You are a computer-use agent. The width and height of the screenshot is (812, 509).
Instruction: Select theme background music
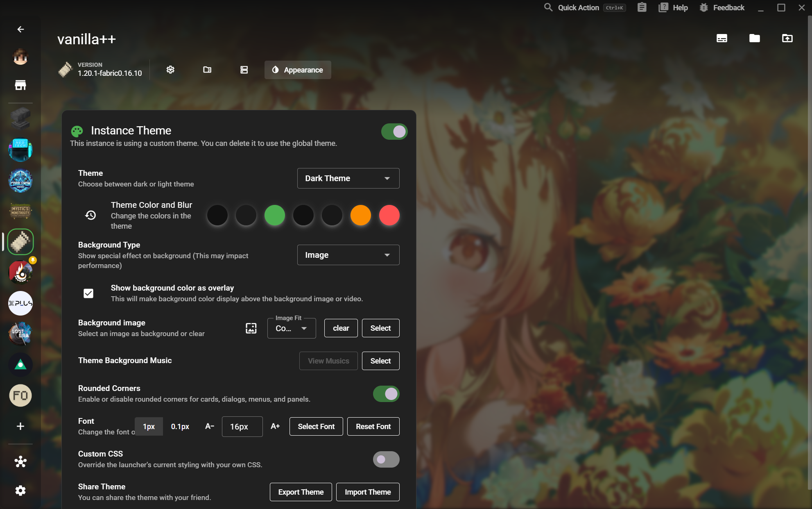[x=381, y=361]
